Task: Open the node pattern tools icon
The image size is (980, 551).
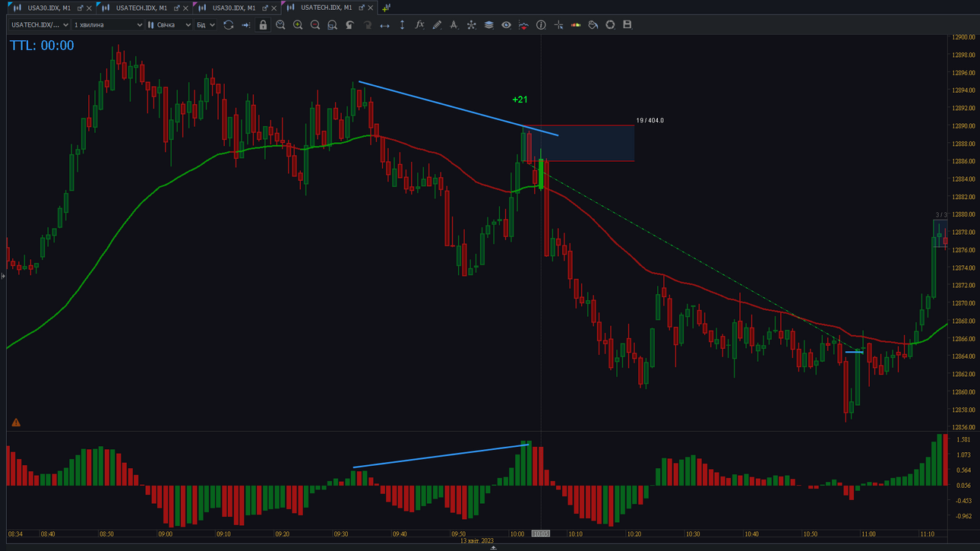Action: 471,25
